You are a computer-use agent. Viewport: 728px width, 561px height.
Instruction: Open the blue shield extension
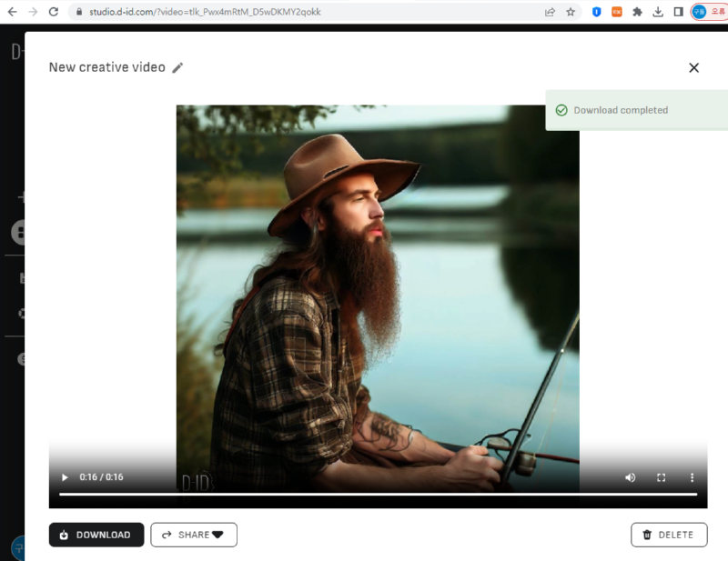coord(597,12)
